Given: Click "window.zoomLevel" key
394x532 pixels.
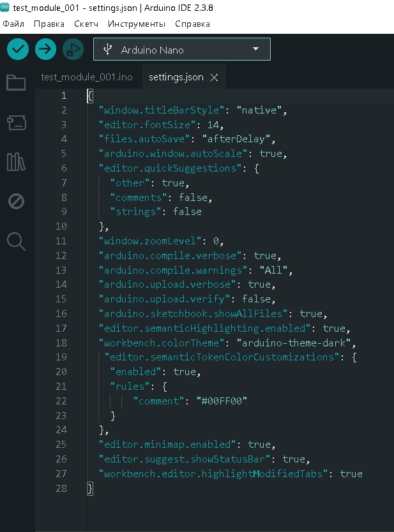Looking at the screenshot, I should tap(150, 241).
